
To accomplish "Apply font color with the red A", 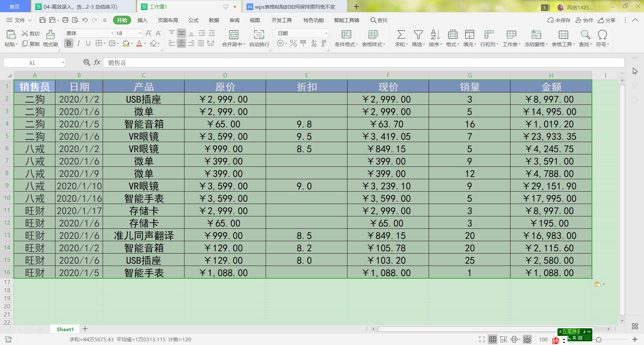I will [139, 44].
